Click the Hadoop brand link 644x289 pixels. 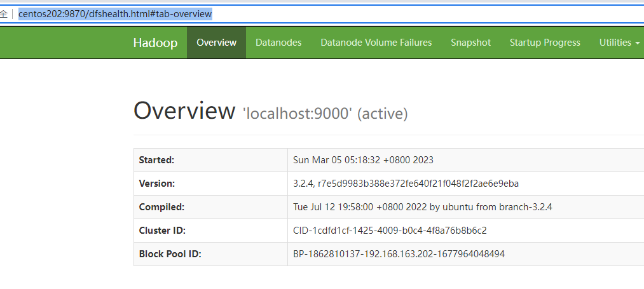[155, 43]
